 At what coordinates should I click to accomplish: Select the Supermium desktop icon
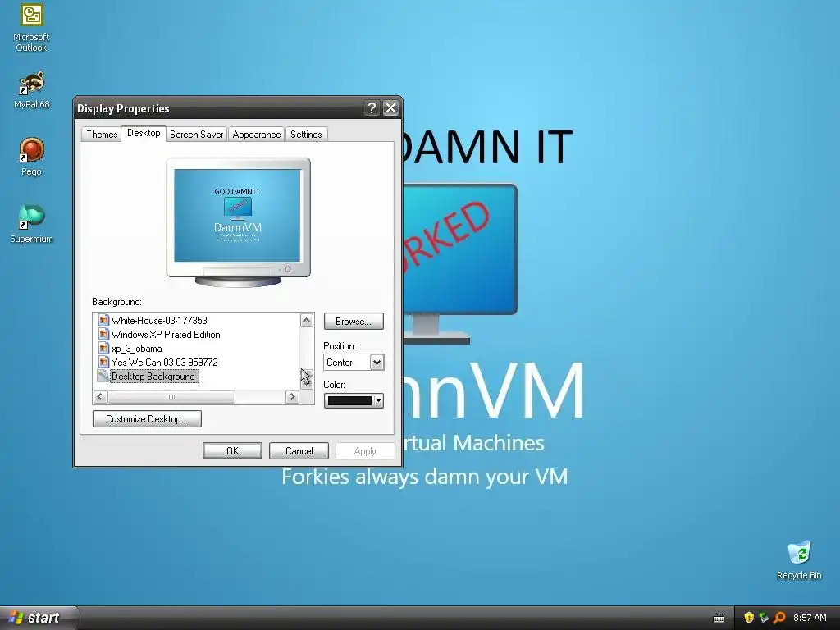(x=31, y=224)
